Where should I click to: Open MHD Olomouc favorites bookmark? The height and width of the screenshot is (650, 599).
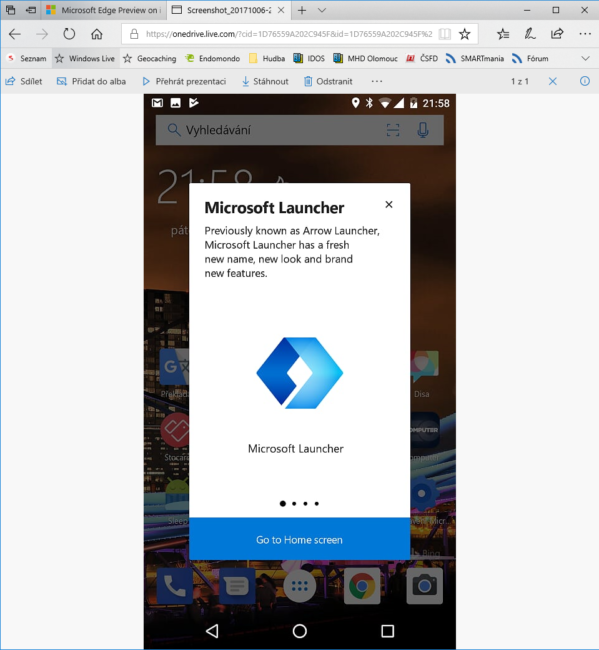(x=366, y=58)
